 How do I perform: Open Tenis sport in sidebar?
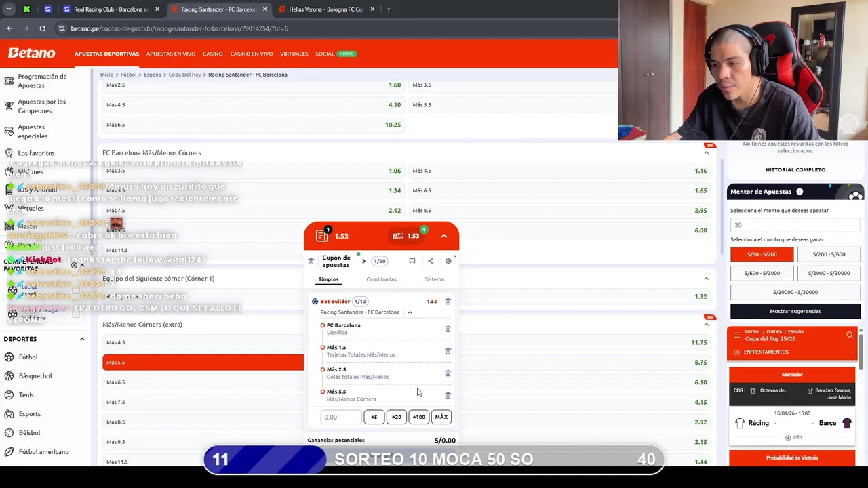pyautogui.click(x=26, y=395)
